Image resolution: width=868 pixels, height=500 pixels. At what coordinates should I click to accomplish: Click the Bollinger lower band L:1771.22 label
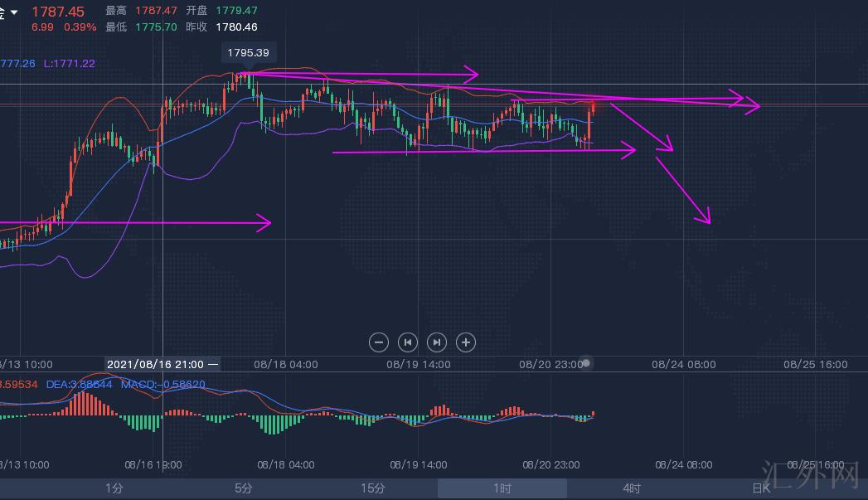click(69, 64)
